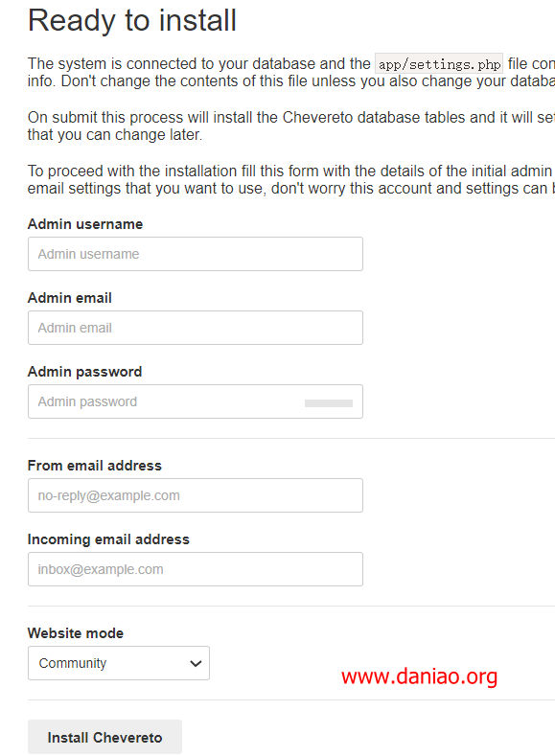The width and height of the screenshot is (555, 756).
Task: Click the chevron arrow on Website mode select
Action: (196, 663)
